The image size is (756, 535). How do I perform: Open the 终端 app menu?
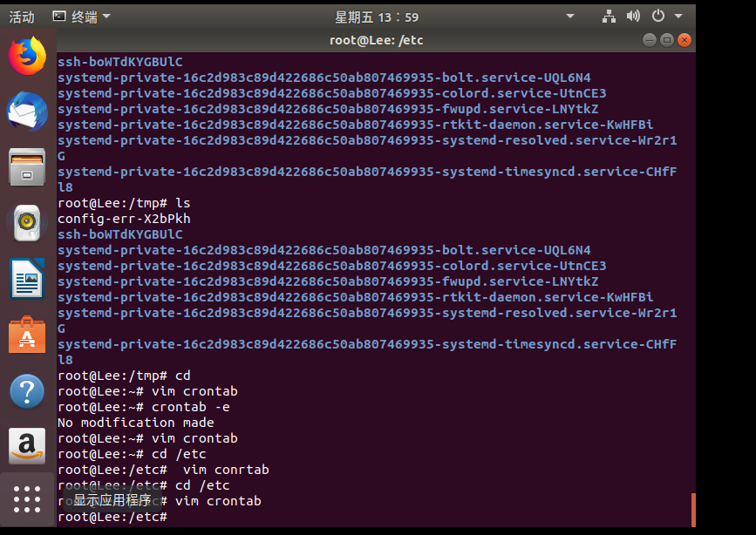pos(81,17)
